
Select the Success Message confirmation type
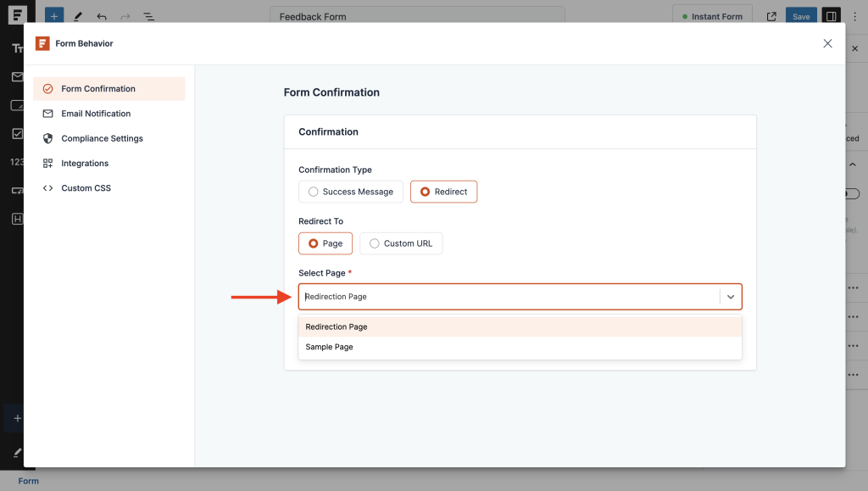coord(350,192)
